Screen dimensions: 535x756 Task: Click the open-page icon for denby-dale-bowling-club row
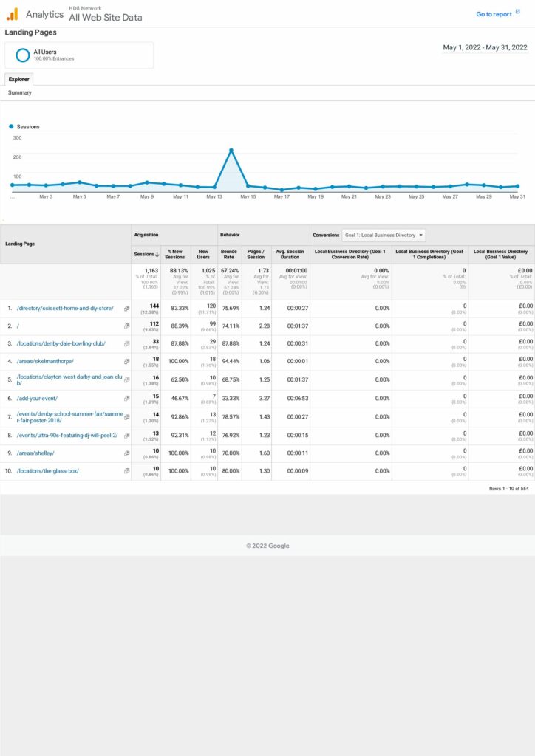pyautogui.click(x=126, y=344)
